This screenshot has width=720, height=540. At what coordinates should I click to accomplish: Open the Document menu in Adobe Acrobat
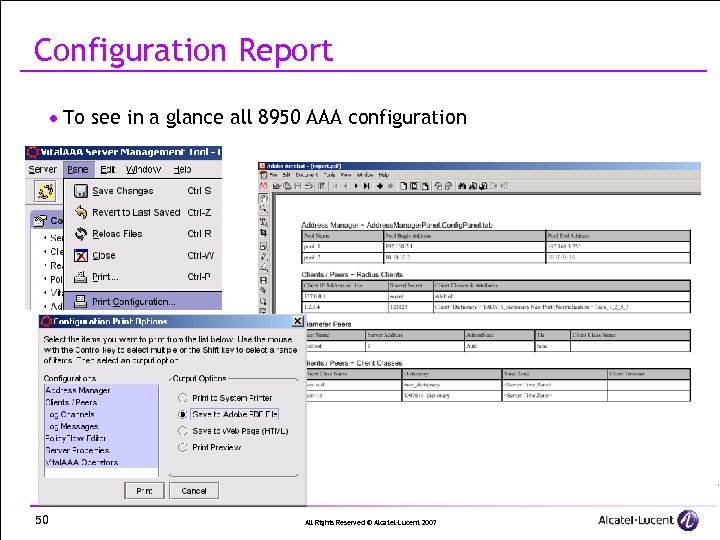tap(307, 175)
